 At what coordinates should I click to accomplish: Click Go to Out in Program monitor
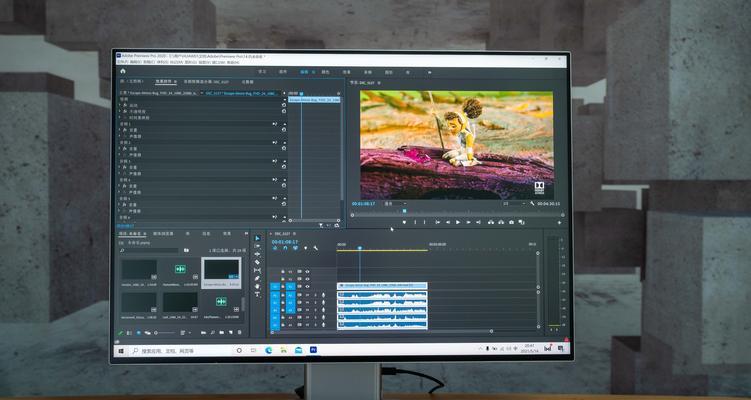[x=478, y=222]
